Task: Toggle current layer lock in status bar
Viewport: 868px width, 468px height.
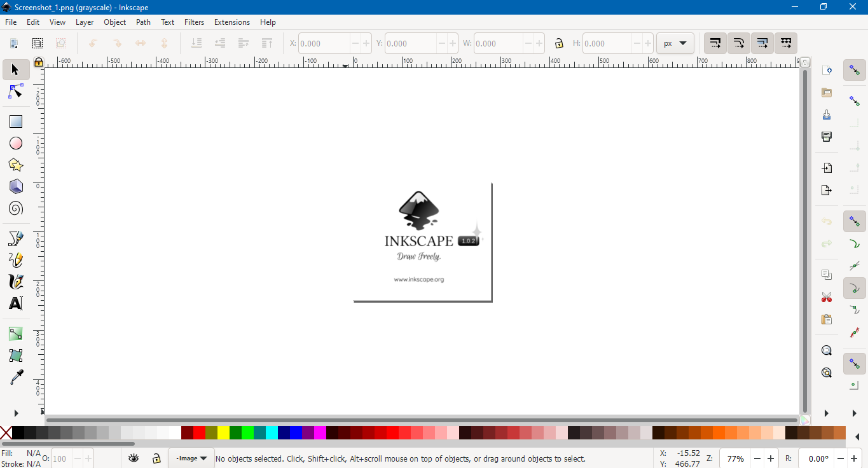Action: [x=156, y=458]
